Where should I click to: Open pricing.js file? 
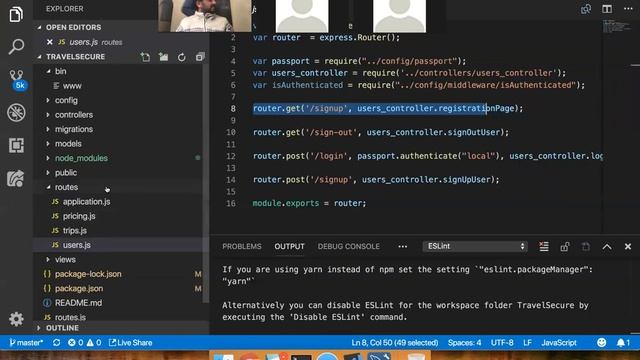[x=79, y=216]
